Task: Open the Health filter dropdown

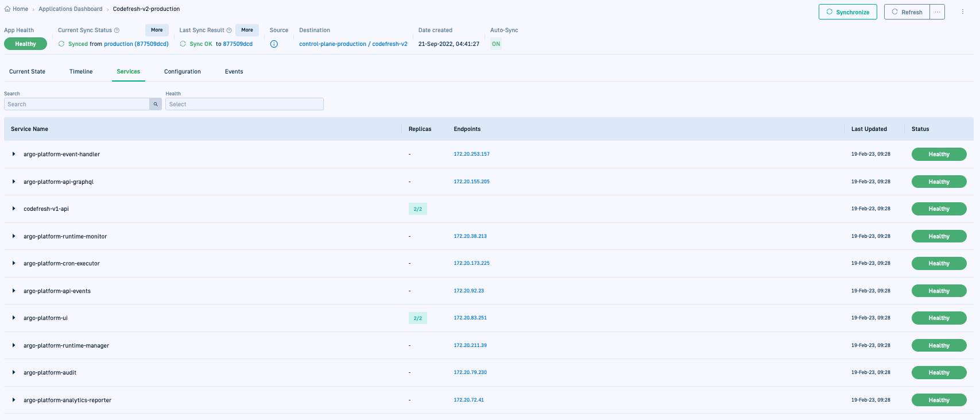Action: pos(244,105)
